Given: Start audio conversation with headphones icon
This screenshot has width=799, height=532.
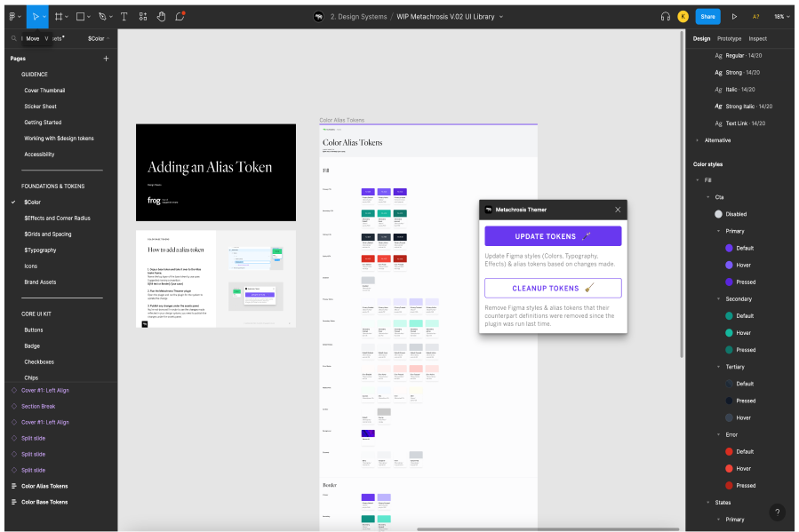Looking at the screenshot, I should pyautogui.click(x=666, y=16).
